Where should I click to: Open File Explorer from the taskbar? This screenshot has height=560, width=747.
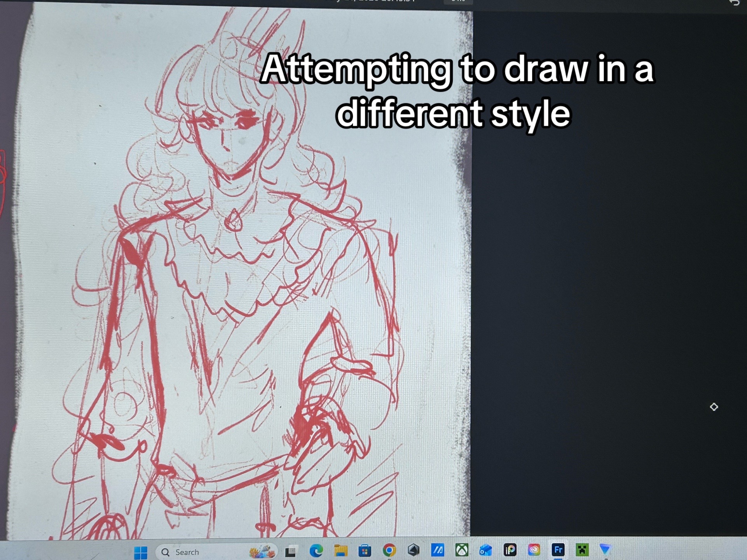(340, 550)
